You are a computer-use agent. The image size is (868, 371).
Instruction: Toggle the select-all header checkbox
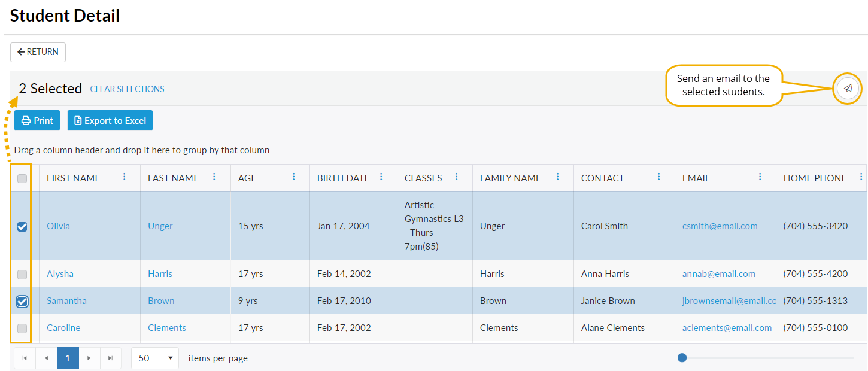pyautogui.click(x=22, y=178)
